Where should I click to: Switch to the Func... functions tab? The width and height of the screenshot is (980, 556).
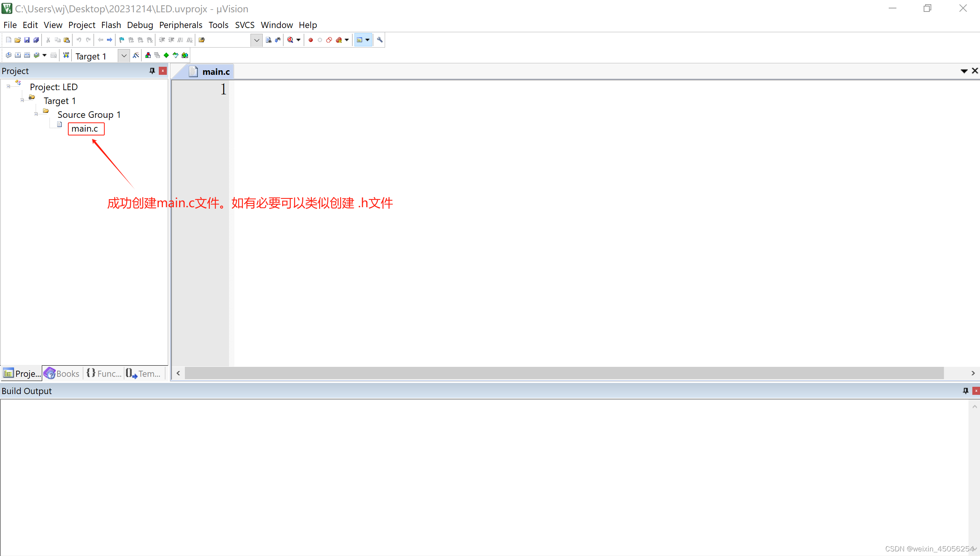click(x=104, y=373)
